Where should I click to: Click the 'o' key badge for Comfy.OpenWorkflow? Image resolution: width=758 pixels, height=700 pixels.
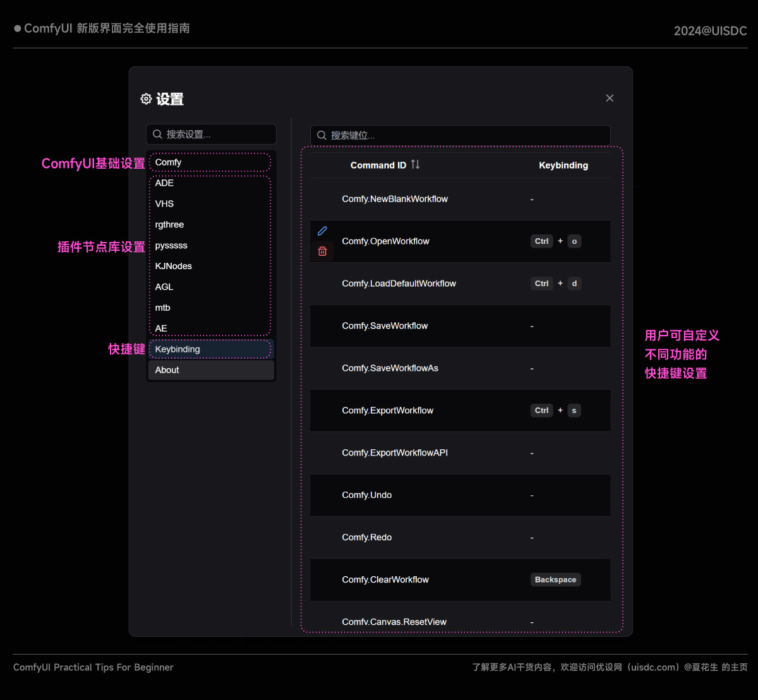[x=574, y=241]
